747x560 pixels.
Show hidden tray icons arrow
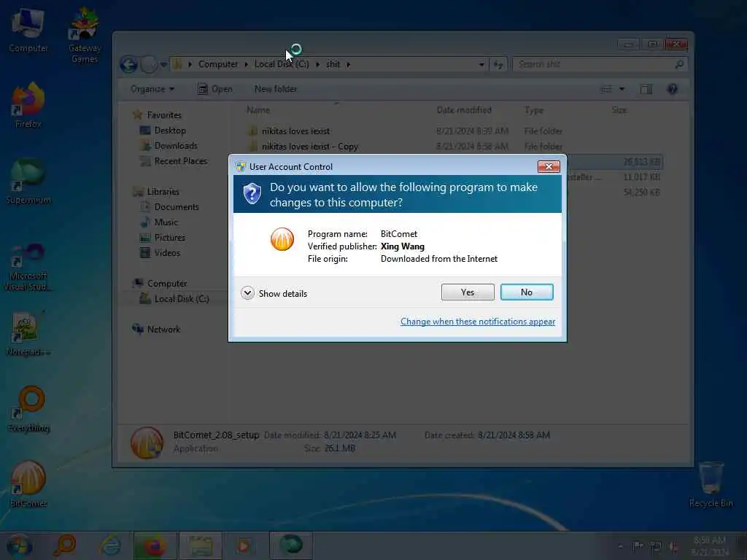click(x=620, y=546)
